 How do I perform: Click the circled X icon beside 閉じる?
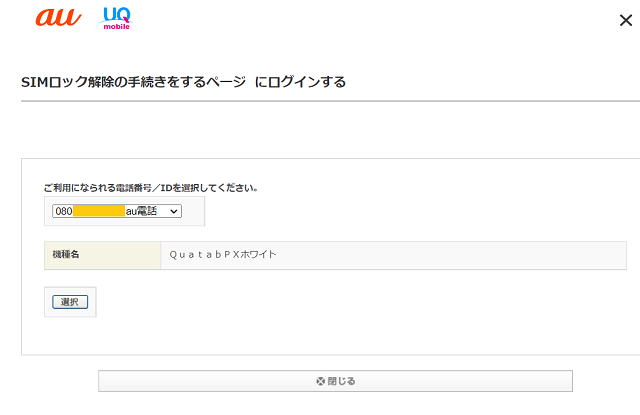320,381
